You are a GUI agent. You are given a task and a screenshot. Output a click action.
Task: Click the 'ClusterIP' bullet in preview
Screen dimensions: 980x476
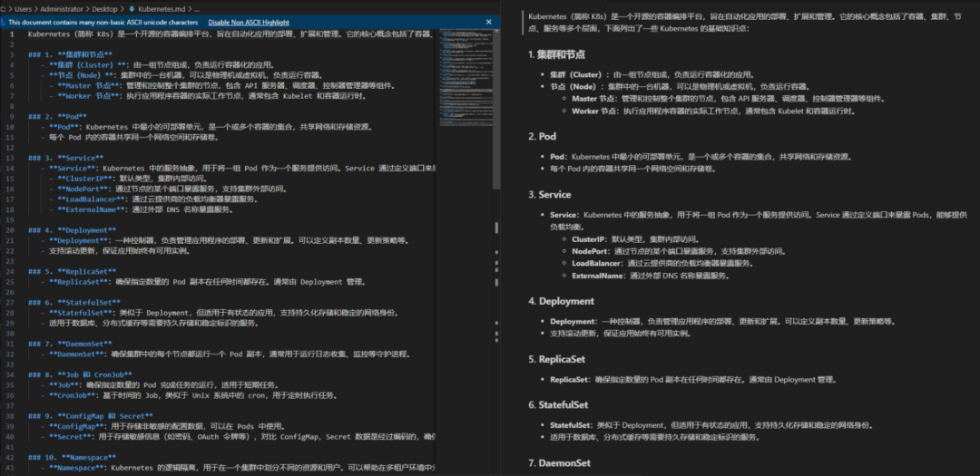coord(635,239)
